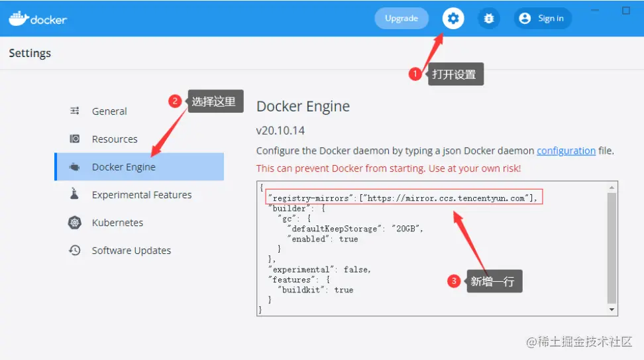Image resolution: width=644 pixels, height=360 pixels.
Task: Click the Resources disk icon
Action: (74, 139)
